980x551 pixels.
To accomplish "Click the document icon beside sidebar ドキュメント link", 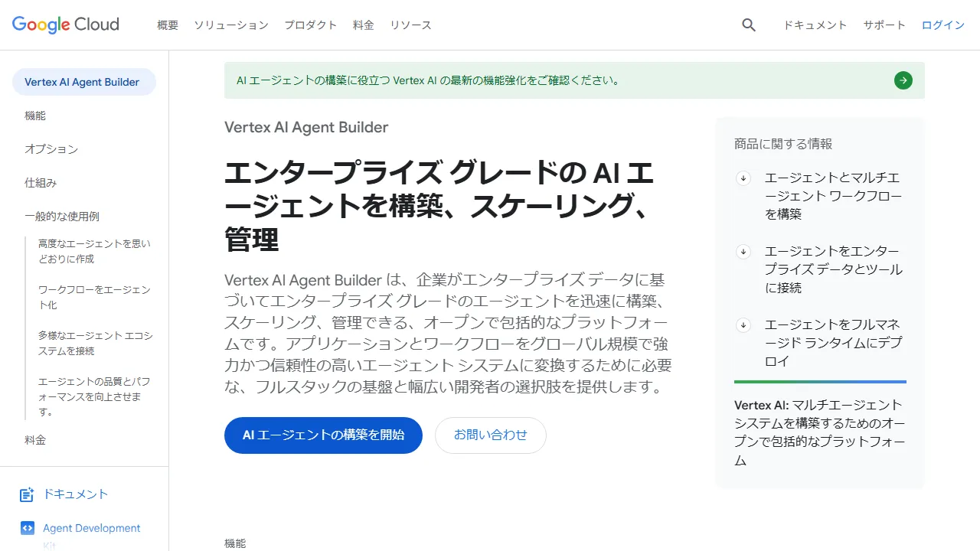I will pos(26,494).
